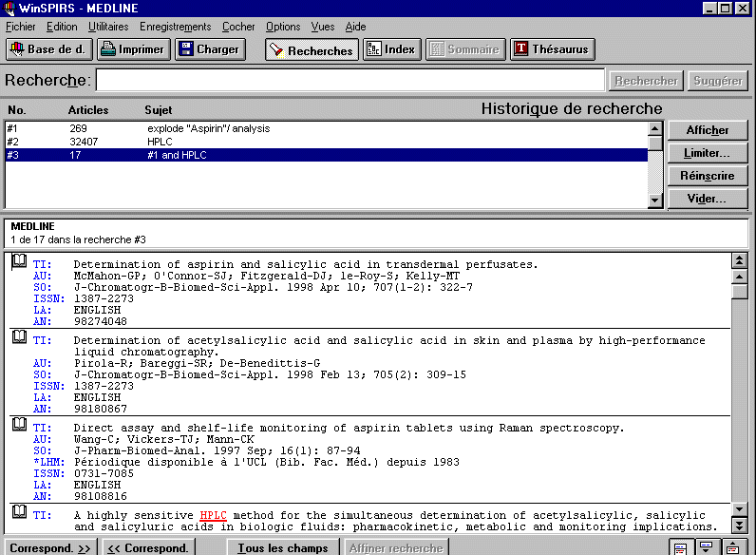This screenshot has height=555, width=756.
Task: Click accession number 98180867
Action: 101,409
